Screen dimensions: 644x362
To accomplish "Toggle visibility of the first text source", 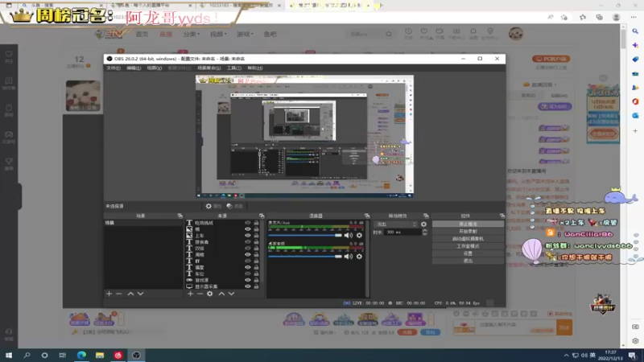I will (248, 223).
